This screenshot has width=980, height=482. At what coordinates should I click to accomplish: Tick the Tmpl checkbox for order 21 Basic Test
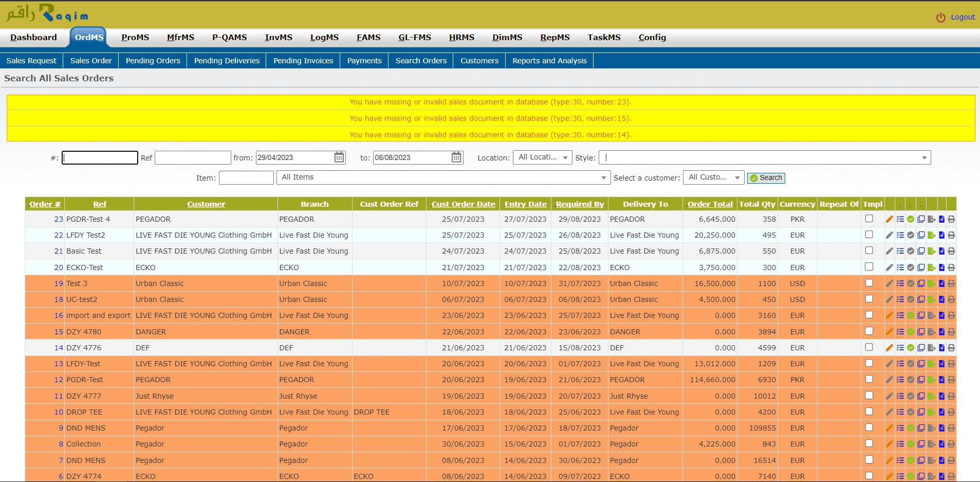tap(869, 251)
